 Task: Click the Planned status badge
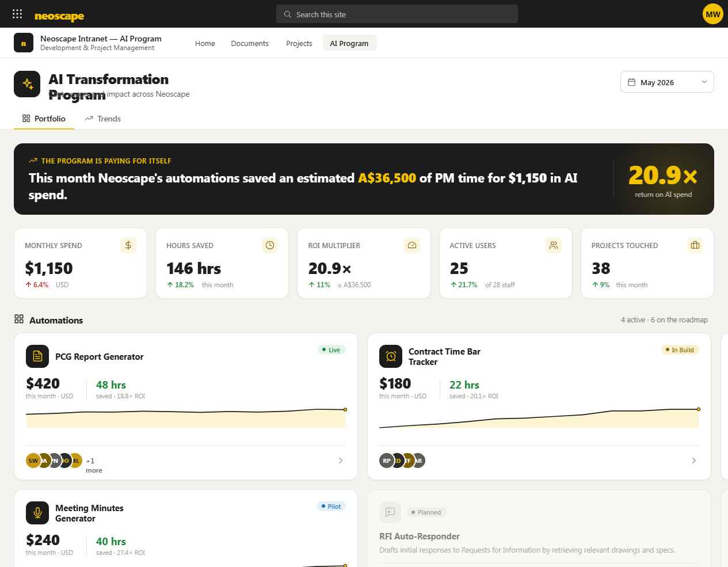426,512
